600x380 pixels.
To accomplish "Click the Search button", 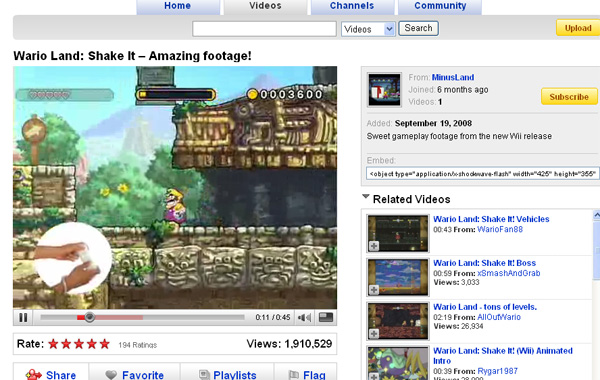I will point(418,28).
